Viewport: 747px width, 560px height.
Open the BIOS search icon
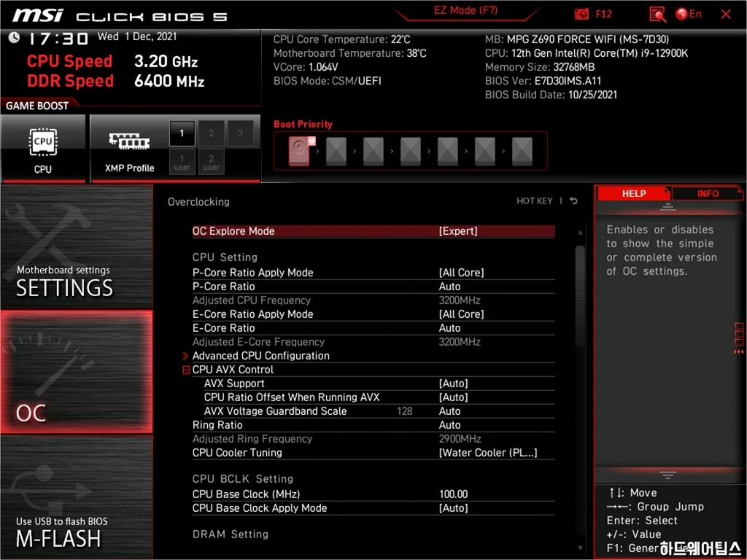click(657, 14)
